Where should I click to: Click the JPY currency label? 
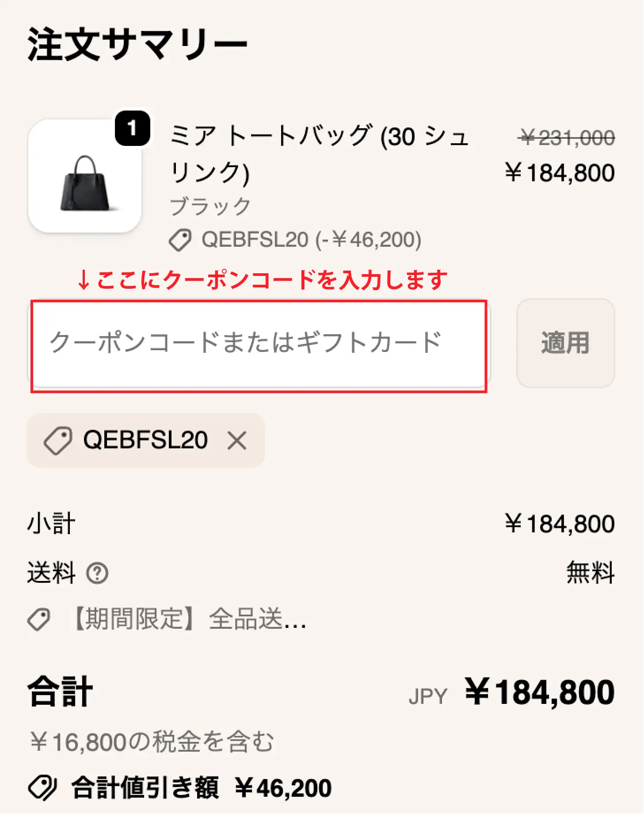(x=428, y=696)
